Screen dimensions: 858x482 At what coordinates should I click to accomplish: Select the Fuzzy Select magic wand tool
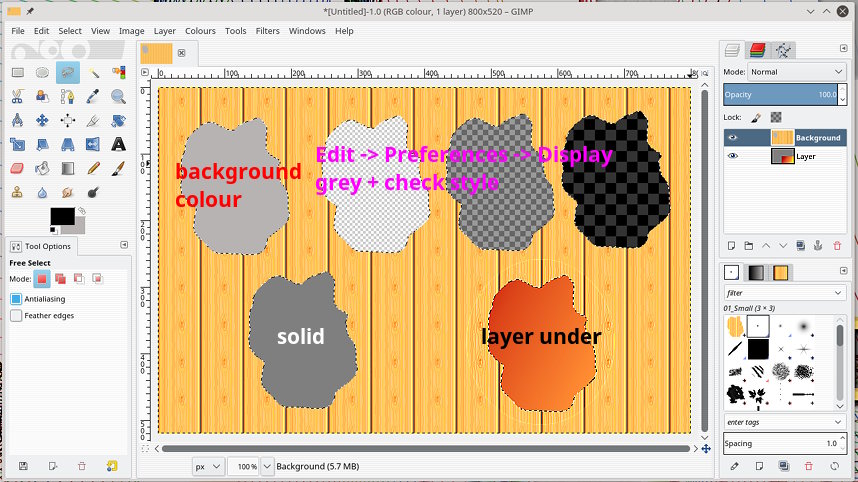(x=93, y=72)
